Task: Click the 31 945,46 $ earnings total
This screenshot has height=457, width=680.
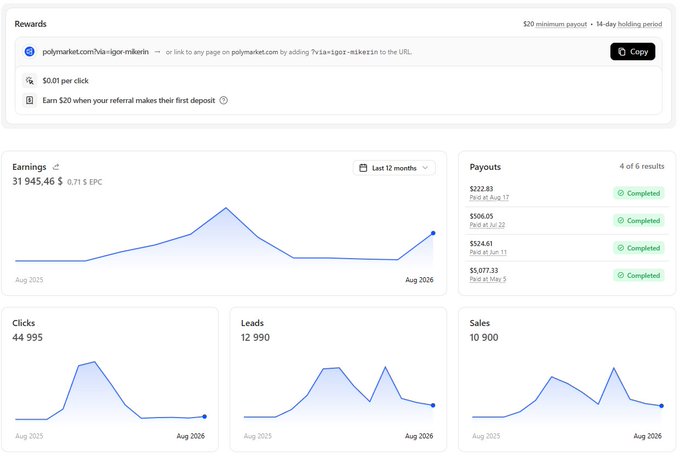Action: tap(37, 181)
